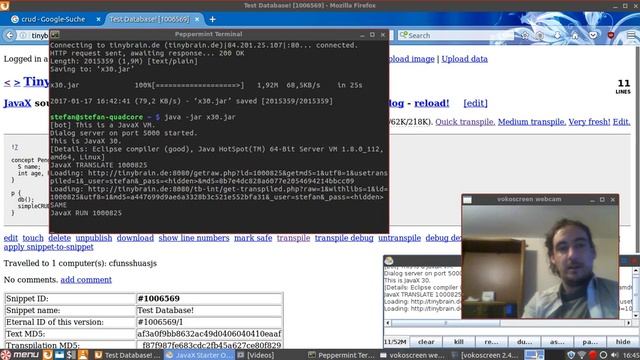640x360 pixels.
Task: Switch to [Videos] taskbar item
Action: [x=256, y=355]
